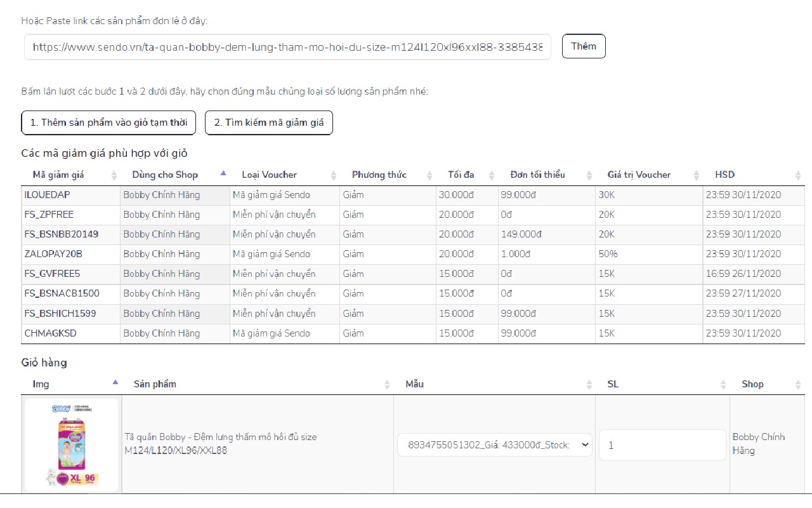
Task: Select voucher code FS_ZPFREE
Action: point(49,215)
